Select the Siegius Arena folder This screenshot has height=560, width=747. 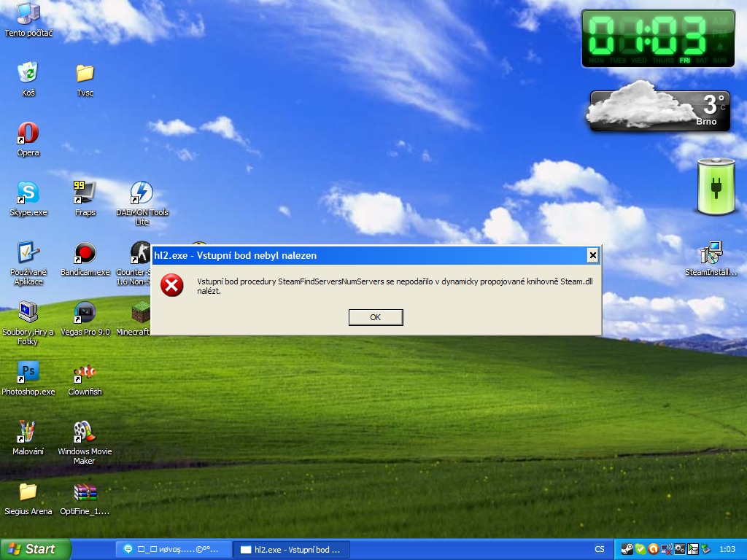(x=28, y=499)
